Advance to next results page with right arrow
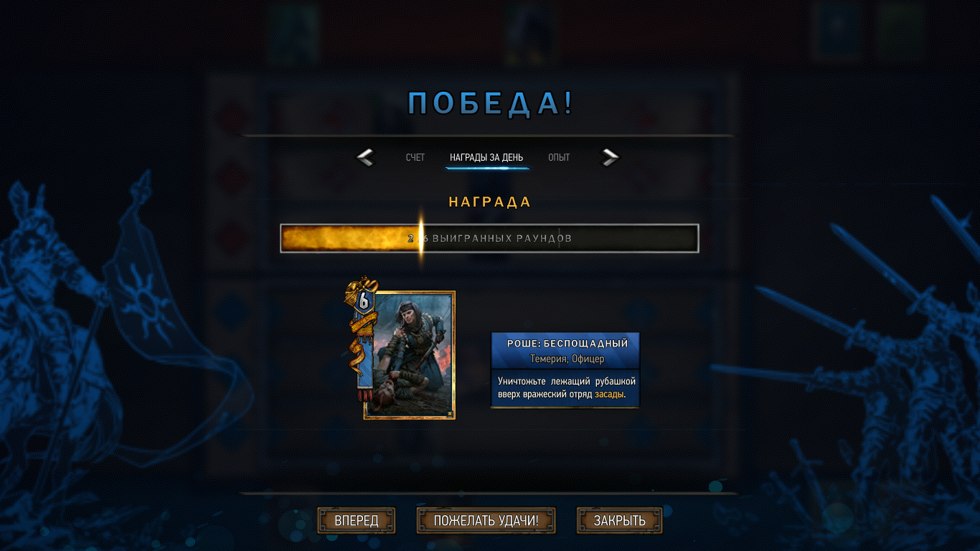 pos(610,157)
